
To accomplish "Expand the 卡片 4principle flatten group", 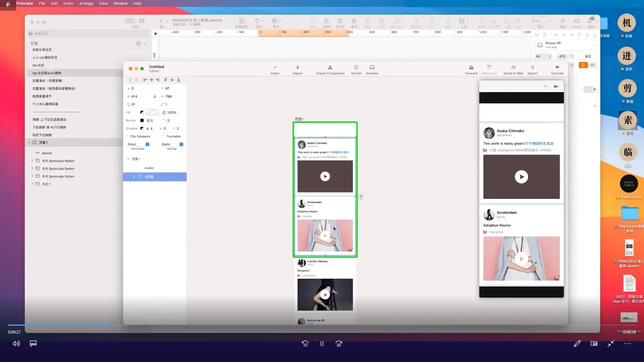I will pos(32,161).
